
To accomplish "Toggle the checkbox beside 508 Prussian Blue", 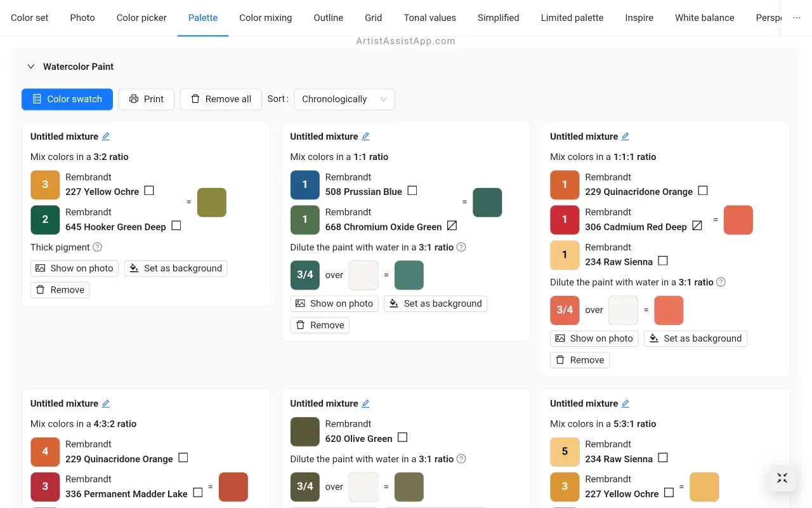I will (412, 190).
